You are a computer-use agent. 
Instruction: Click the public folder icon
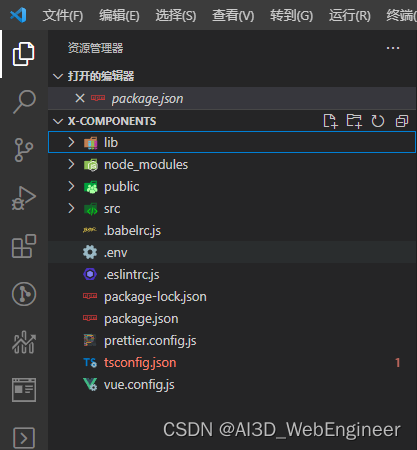click(x=91, y=187)
